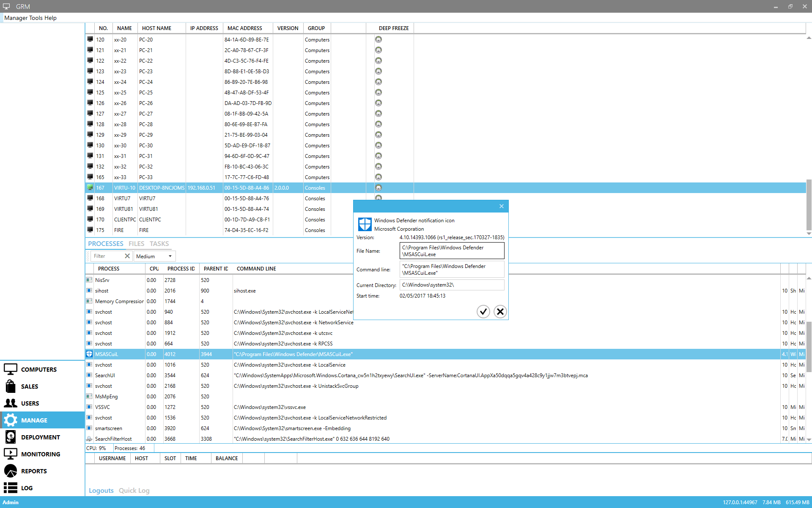Open the Quick Log link

134,490
